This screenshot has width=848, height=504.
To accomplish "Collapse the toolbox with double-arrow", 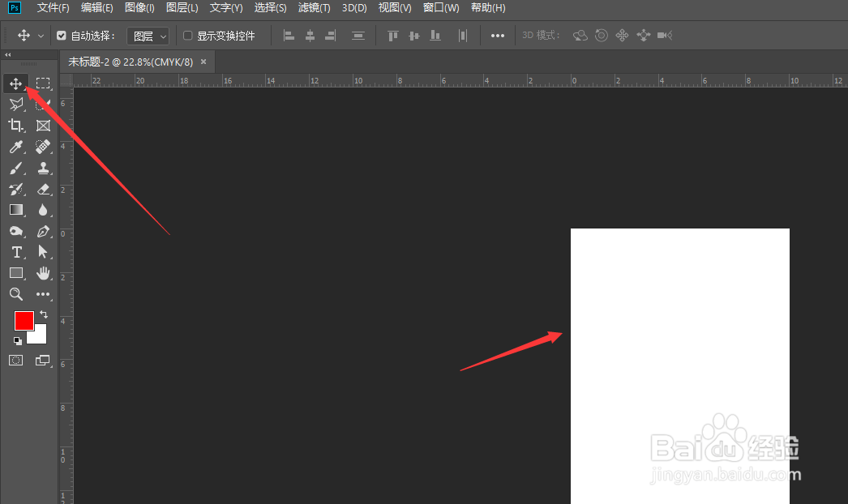I will click(7, 54).
